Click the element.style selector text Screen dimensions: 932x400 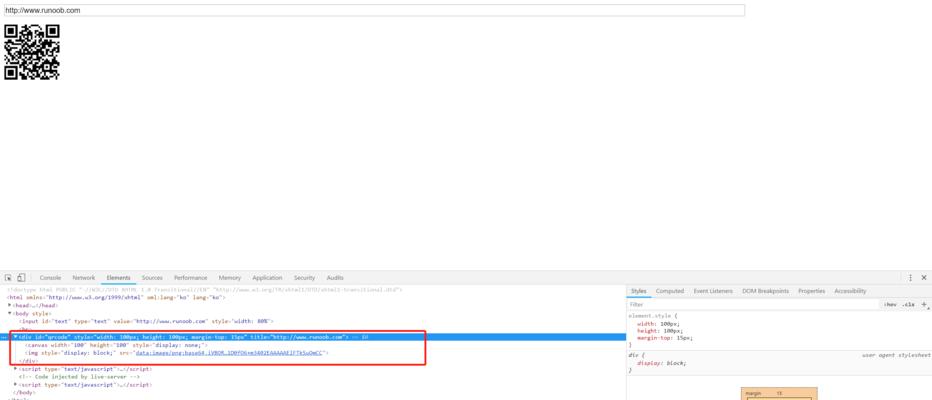[x=651, y=316]
